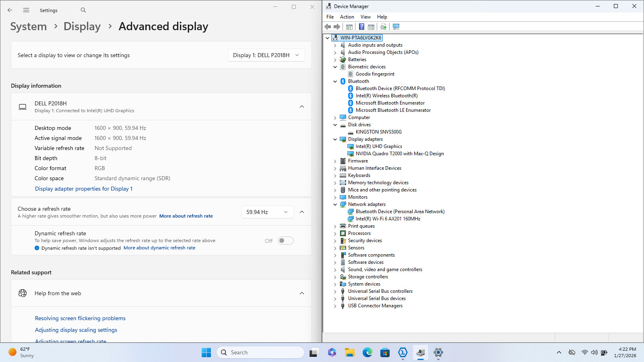The width and height of the screenshot is (644, 362).
Task: Select Intel(R) UHD Graphics adapter icon
Action: [x=351, y=146]
